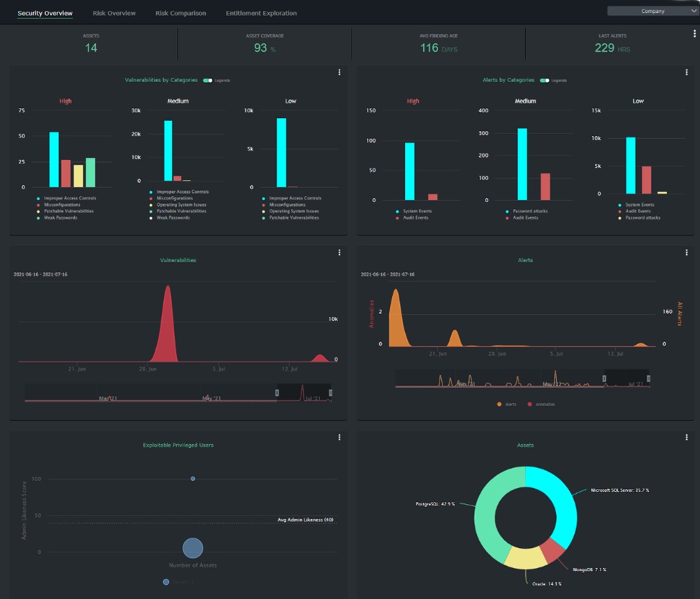Open the Alerts by Categories options menu
The width and height of the screenshot is (700, 599).
coord(686,73)
